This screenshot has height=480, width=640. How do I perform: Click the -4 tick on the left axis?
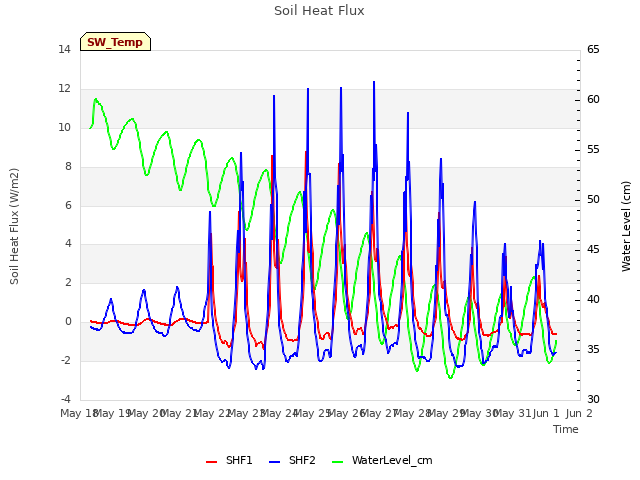(x=65, y=399)
